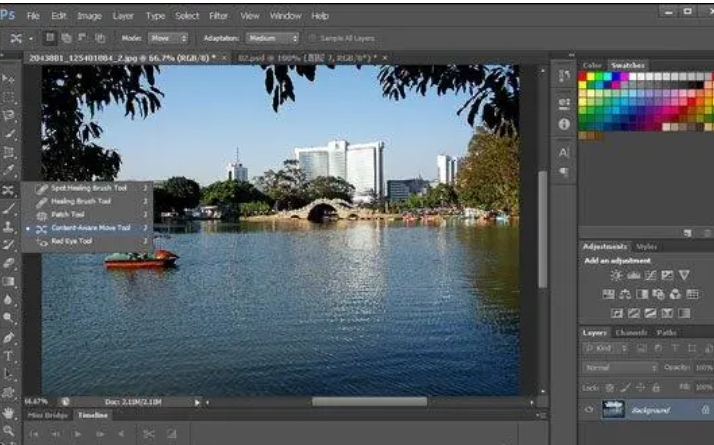Switch to the Mini Bridge tab
The width and height of the screenshot is (714, 445).
coord(47,415)
